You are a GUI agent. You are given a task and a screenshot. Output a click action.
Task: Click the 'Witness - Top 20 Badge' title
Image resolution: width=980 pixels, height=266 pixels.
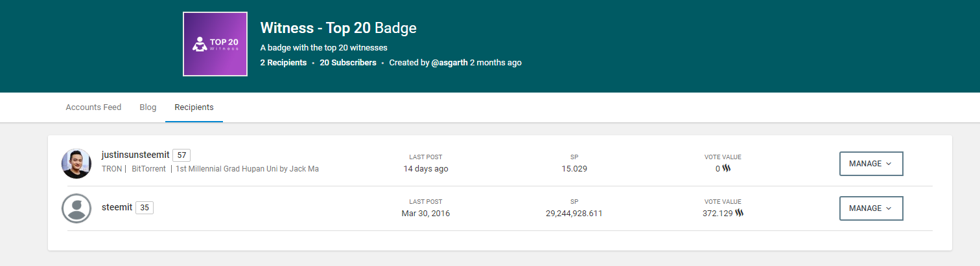point(338,28)
